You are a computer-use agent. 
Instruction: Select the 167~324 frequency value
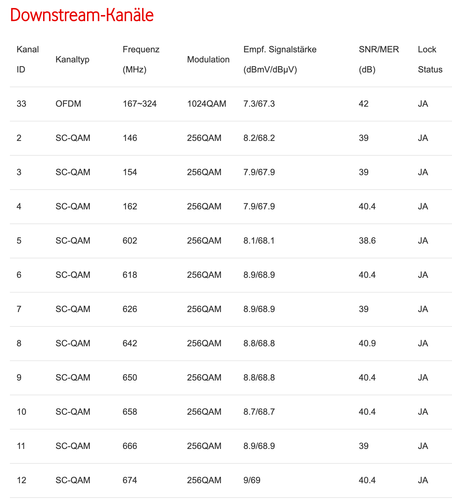tap(139, 104)
